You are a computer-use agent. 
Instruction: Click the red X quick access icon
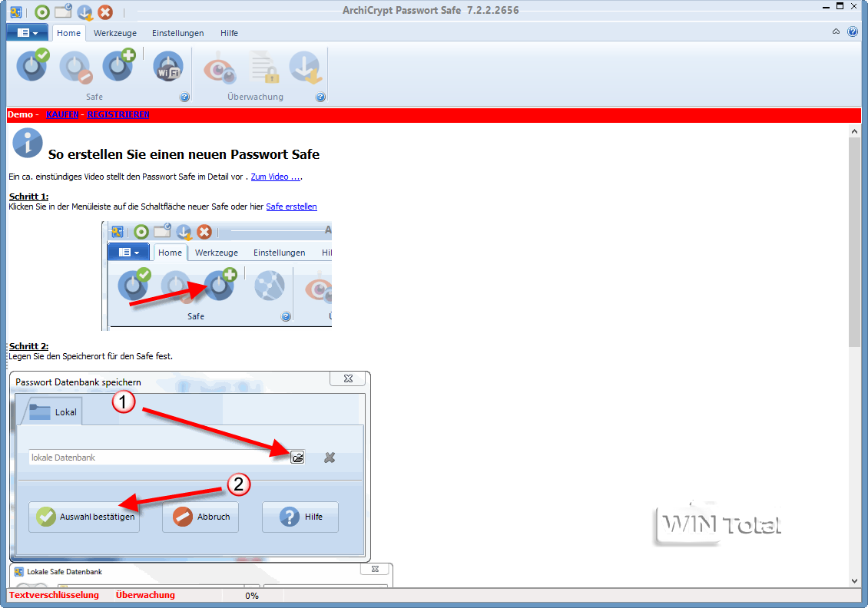point(105,12)
